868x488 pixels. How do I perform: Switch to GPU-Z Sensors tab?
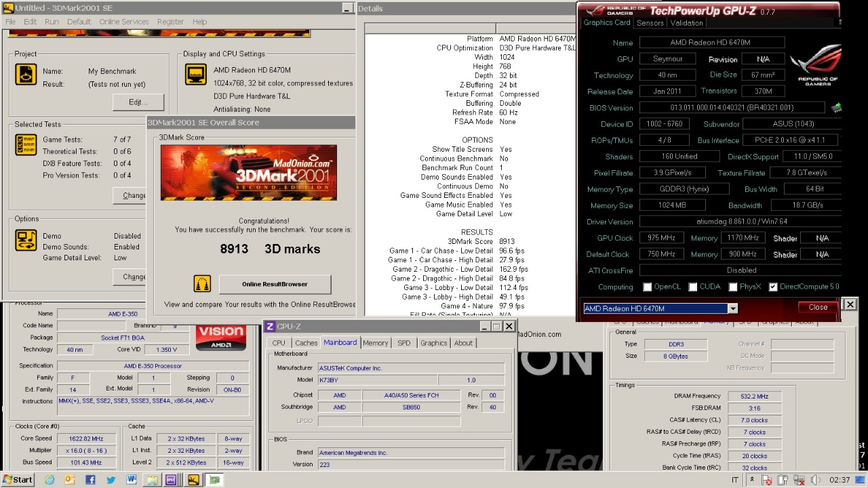[650, 23]
